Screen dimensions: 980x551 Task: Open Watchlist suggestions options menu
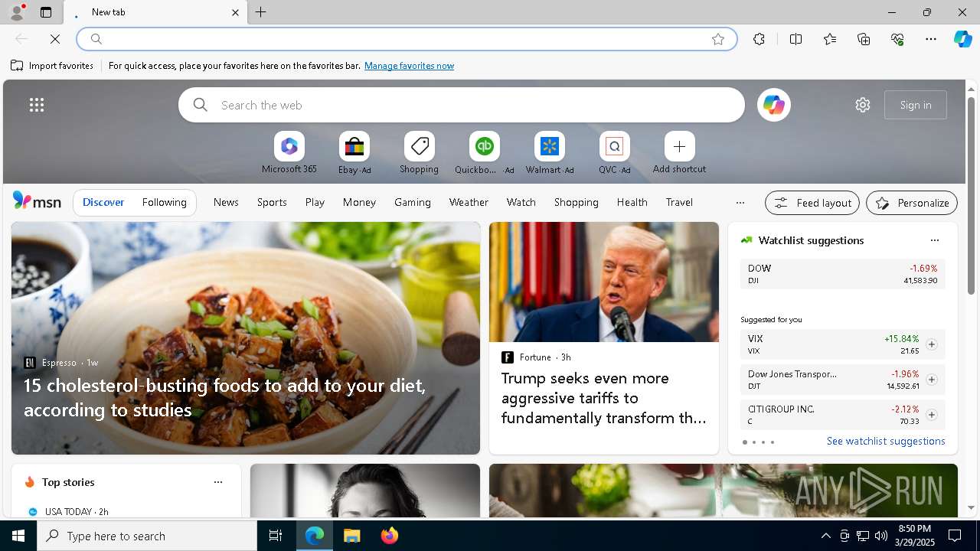(x=934, y=240)
